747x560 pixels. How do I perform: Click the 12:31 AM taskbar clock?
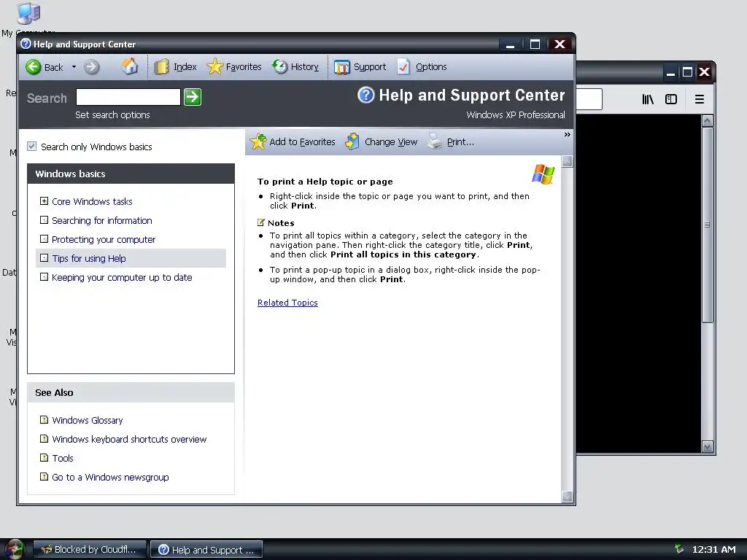point(713,550)
